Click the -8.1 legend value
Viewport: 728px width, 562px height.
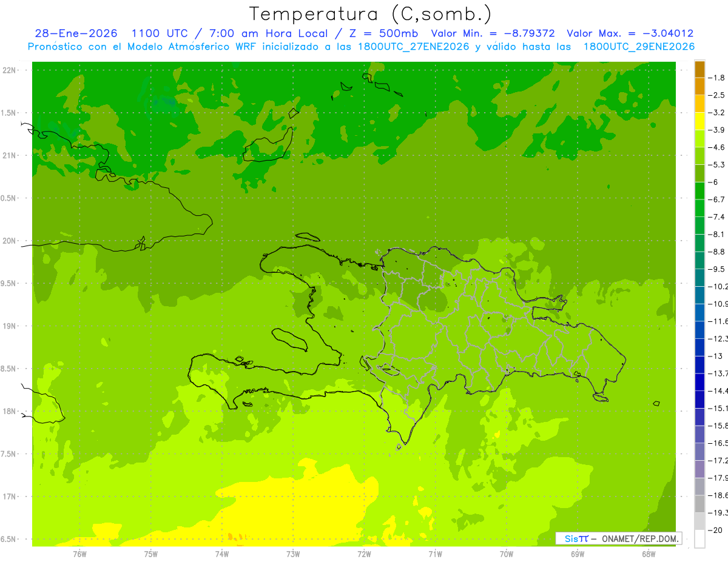pyautogui.click(x=717, y=235)
